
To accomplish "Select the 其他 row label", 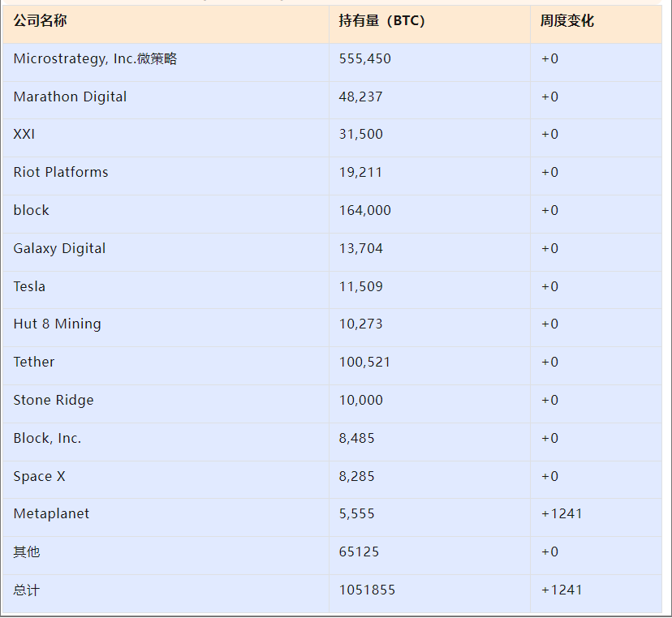I will pos(27,551).
